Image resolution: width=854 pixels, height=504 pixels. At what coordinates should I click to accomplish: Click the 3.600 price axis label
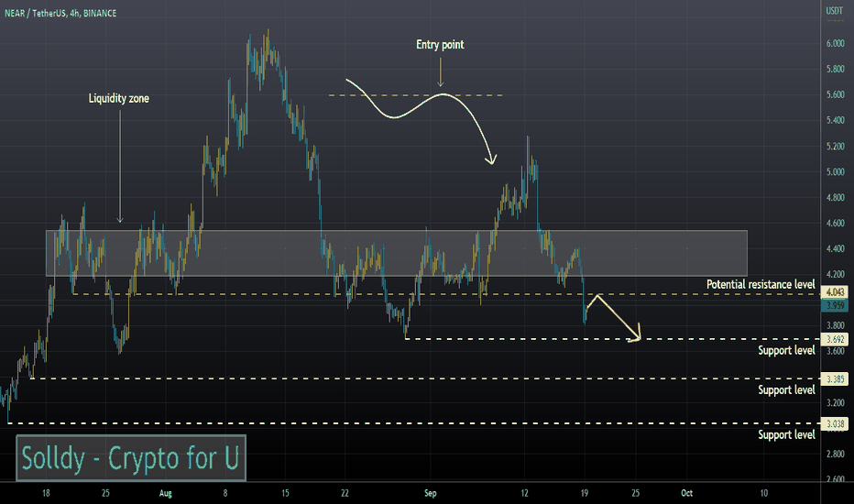tap(835, 351)
